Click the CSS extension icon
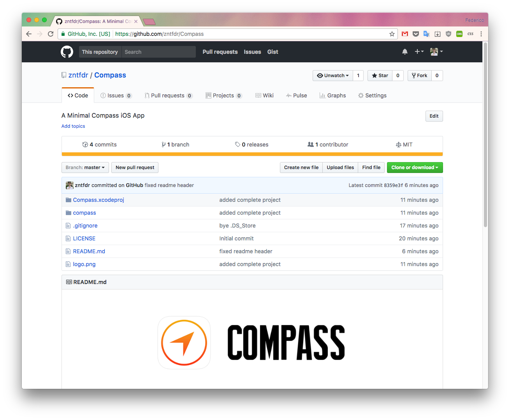The height and width of the screenshot is (420, 510). pyautogui.click(x=470, y=34)
